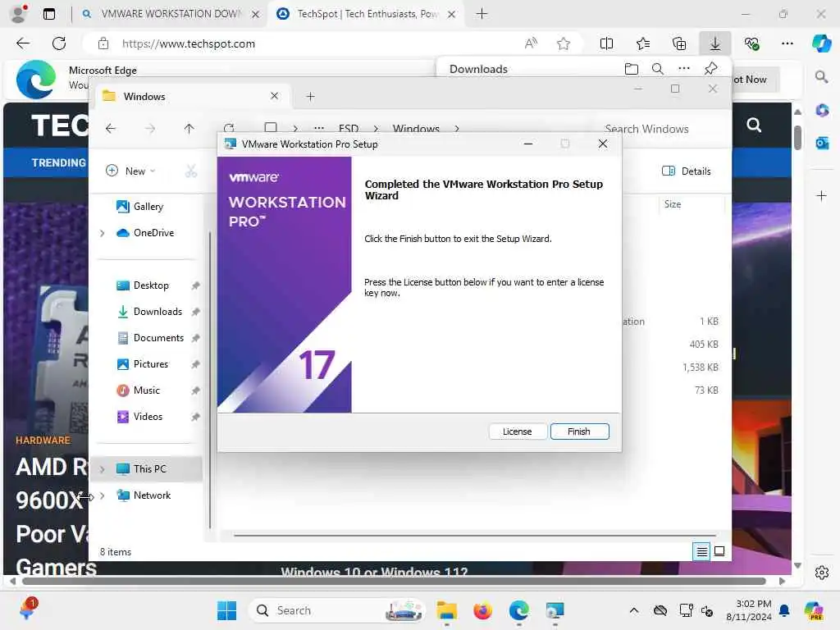Click the Size column header
Screen dimensions: 840x630
click(x=673, y=204)
